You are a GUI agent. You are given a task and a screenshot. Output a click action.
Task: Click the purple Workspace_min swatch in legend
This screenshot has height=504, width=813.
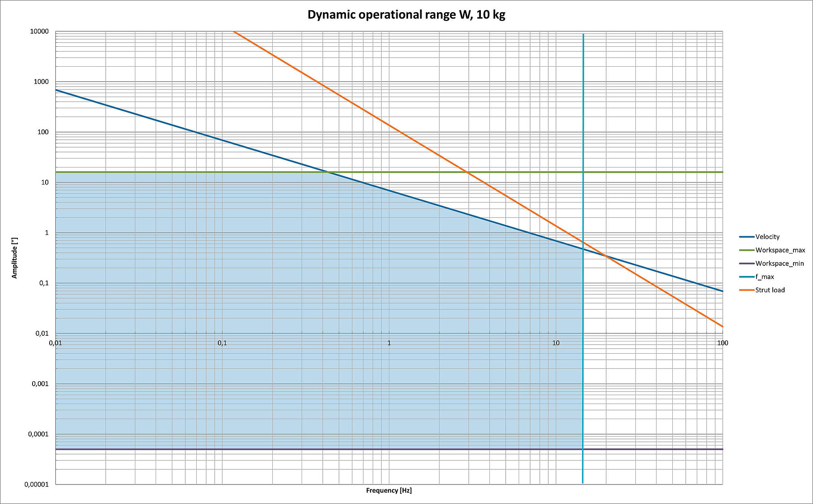pos(747,263)
